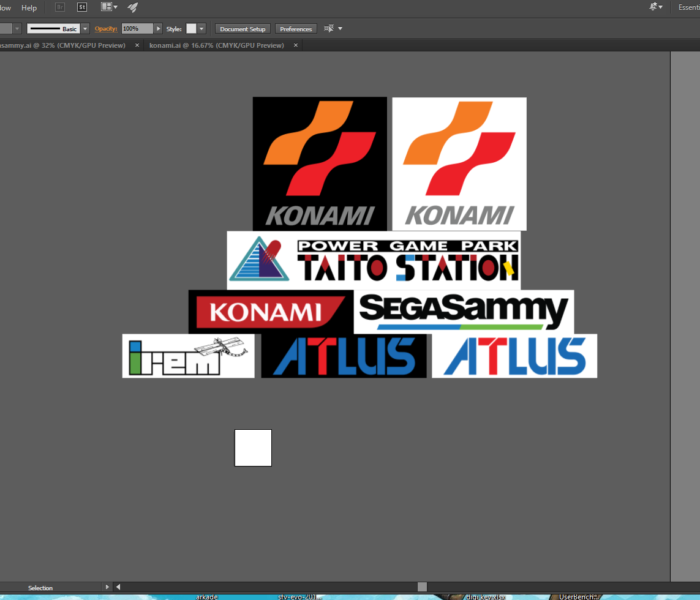
Task: Launch Adobe Bridge via the Br icon
Action: click(x=60, y=7)
